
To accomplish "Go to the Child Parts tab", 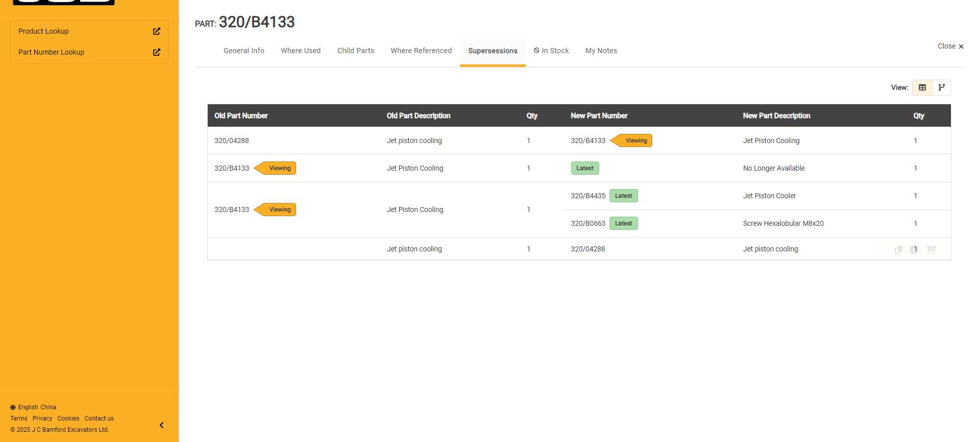I will [355, 51].
